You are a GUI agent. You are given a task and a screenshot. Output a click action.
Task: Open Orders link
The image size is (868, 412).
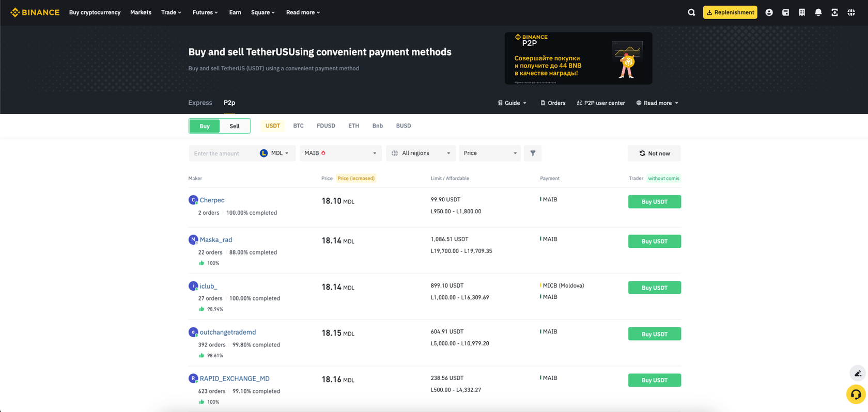pyautogui.click(x=553, y=103)
